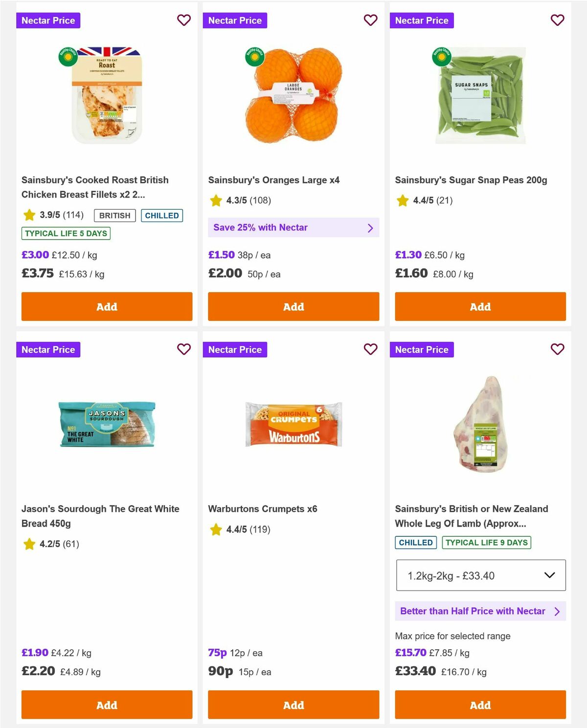Open the Sainsbury's Oranges Large x4 product link
This screenshot has height=728, width=587.
click(274, 180)
